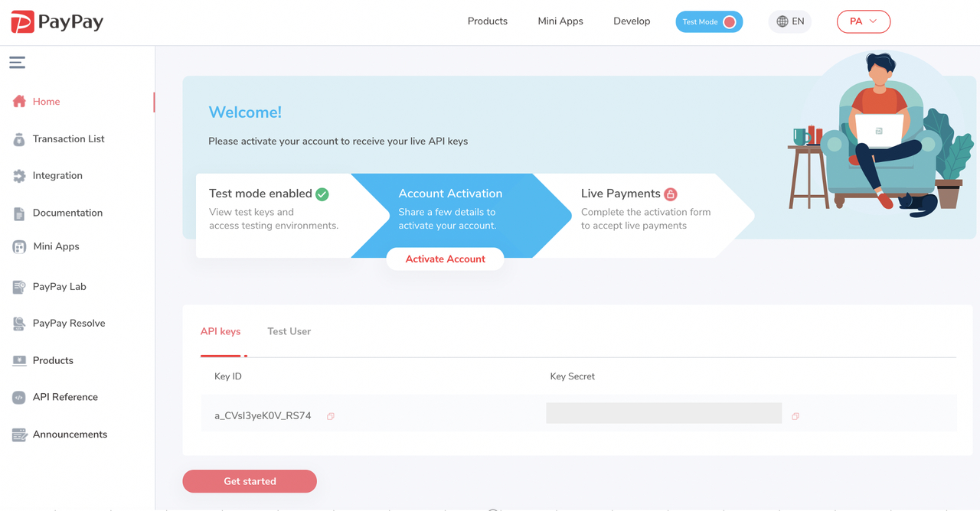Open Announcements icon in sidebar
This screenshot has height=511, width=980.
[x=19, y=435]
